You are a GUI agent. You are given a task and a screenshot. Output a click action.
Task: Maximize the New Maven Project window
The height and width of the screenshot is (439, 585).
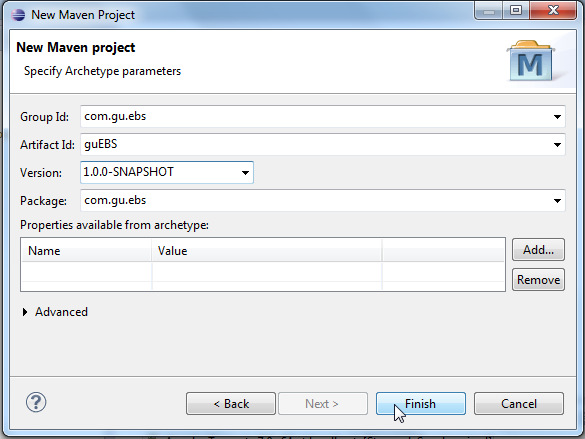coord(516,11)
